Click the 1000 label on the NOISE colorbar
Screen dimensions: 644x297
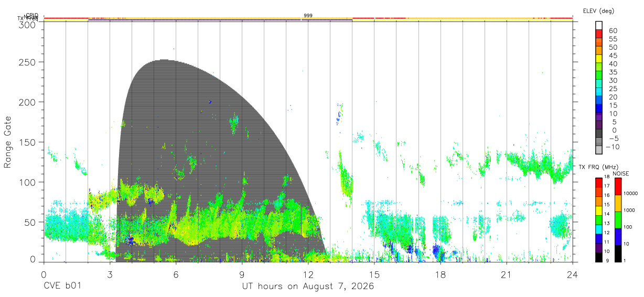pos(629,211)
